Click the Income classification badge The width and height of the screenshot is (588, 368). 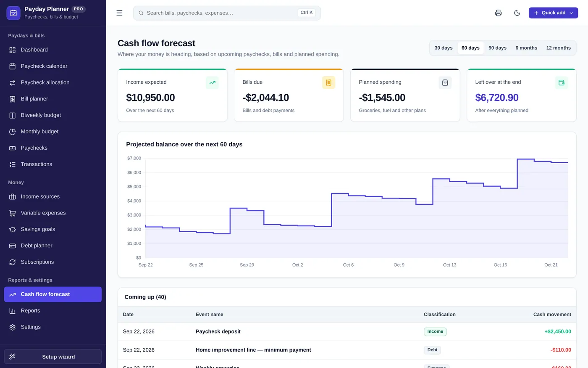click(x=435, y=332)
